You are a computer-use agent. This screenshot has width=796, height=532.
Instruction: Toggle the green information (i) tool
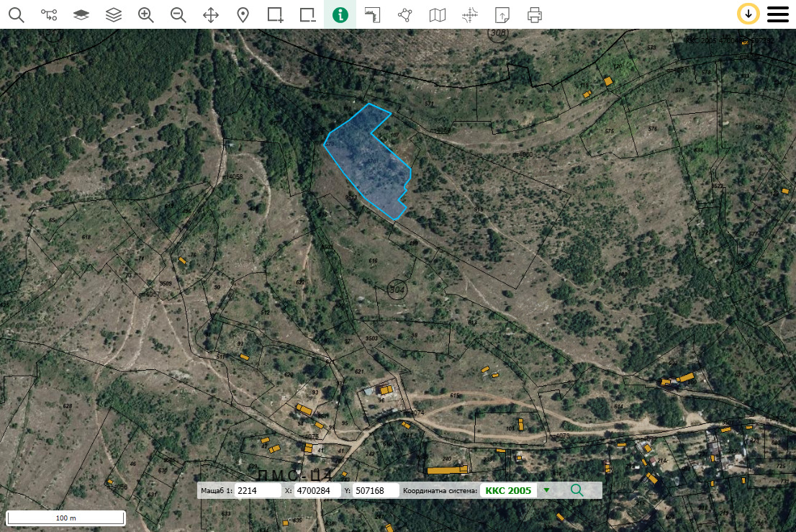(340, 14)
